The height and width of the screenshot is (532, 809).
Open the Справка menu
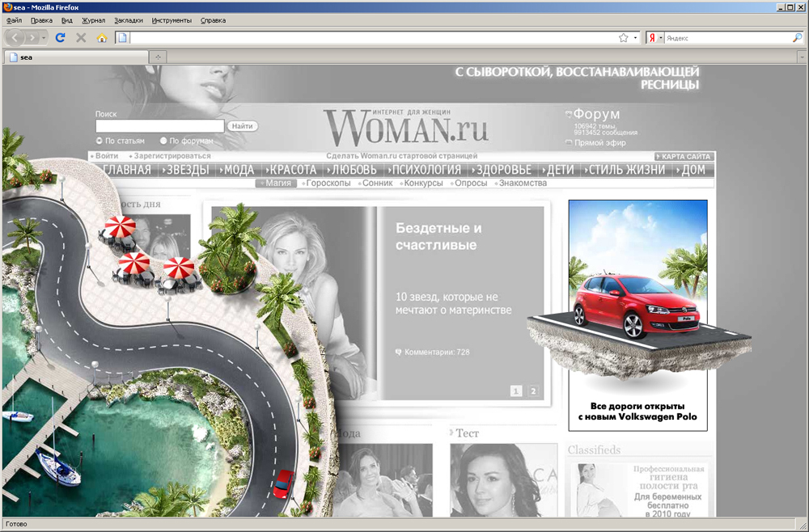[x=213, y=21]
